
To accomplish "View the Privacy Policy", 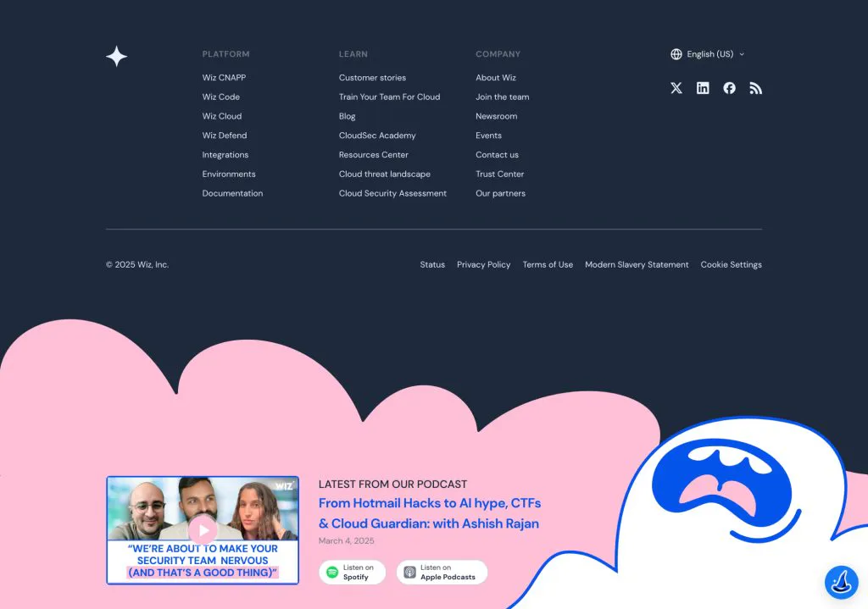I will [x=483, y=264].
